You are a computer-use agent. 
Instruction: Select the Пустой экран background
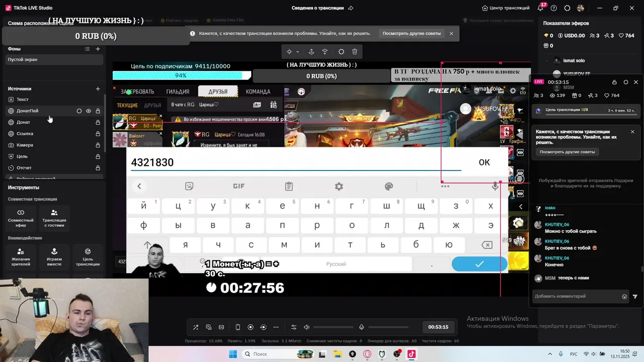[x=54, y=59]
